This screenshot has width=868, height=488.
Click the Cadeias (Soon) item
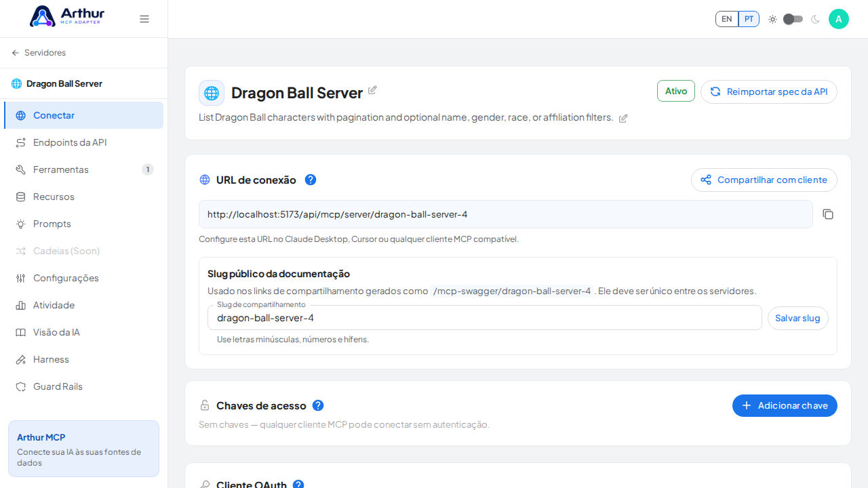[83, 251]
